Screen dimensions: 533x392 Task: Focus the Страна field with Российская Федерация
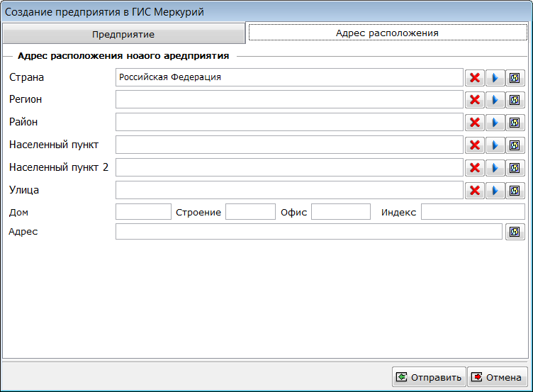click(289, 77)
